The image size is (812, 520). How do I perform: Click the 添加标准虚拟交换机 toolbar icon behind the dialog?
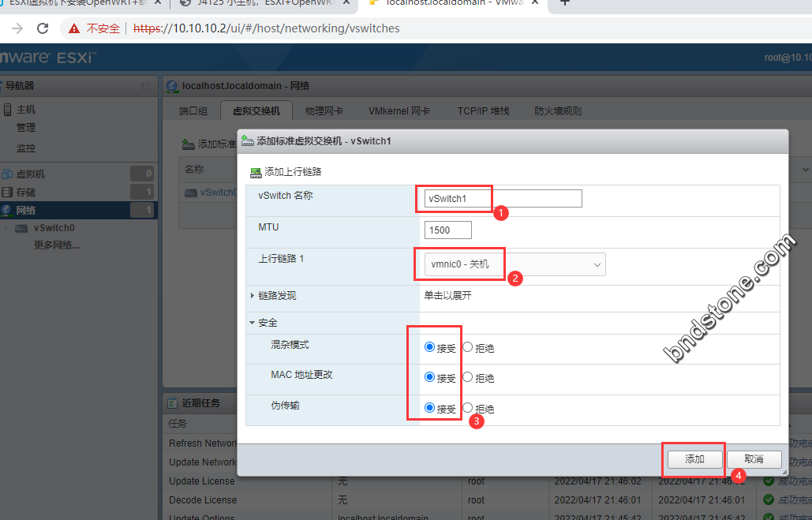pyautogui.click(x=188, y=144)
